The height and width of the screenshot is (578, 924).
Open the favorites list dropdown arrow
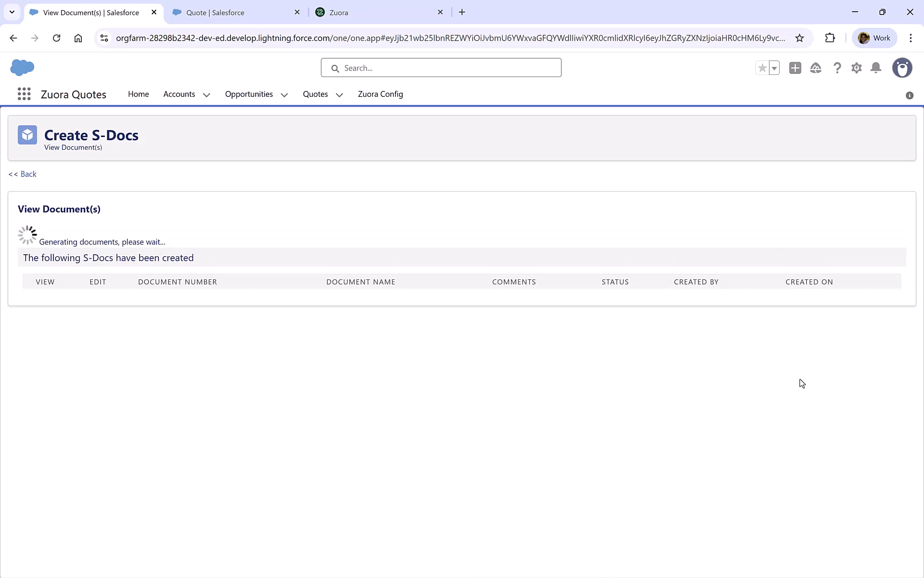point(773,68)
